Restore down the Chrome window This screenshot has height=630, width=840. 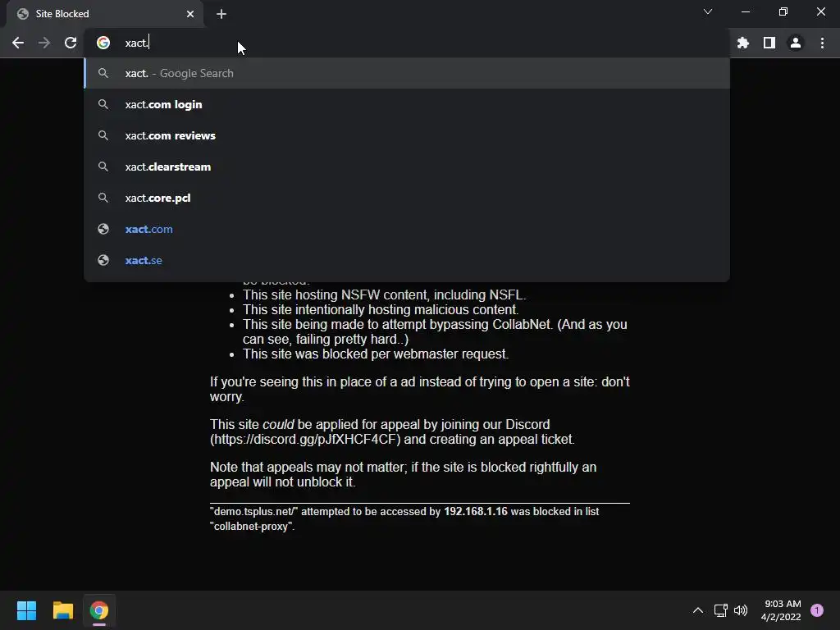(783, 11)
